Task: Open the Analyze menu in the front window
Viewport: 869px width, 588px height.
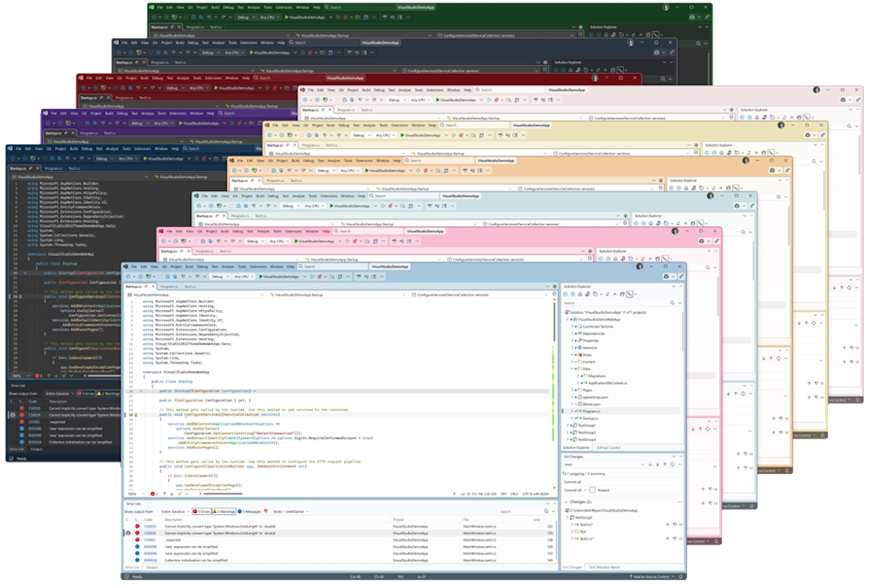Action: pos(223,266)
